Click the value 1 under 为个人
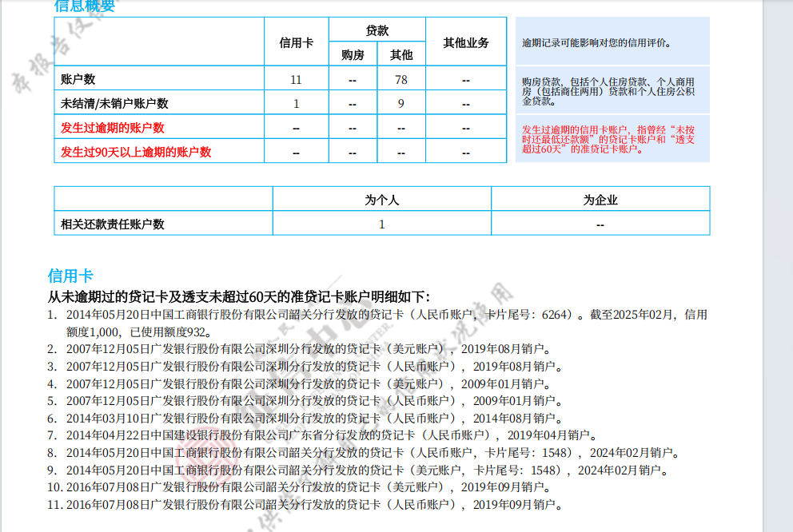Viewport: 793px width, 532px height. [x=382, y=224]
